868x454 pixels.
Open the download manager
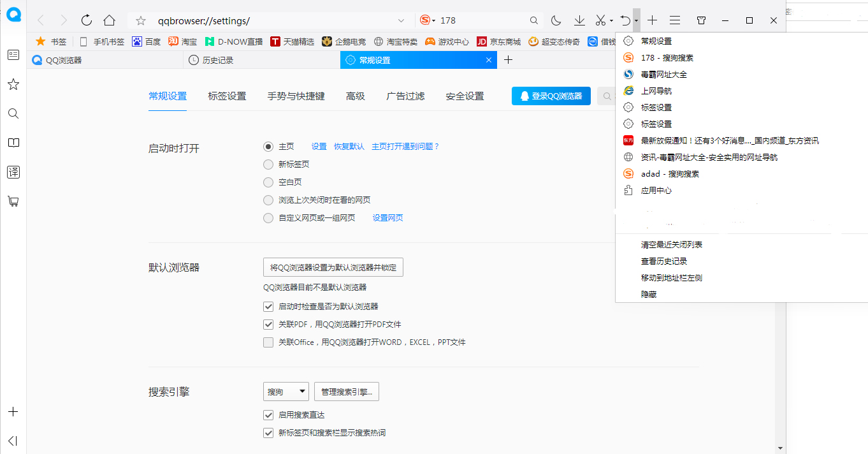tap(579, 20)
